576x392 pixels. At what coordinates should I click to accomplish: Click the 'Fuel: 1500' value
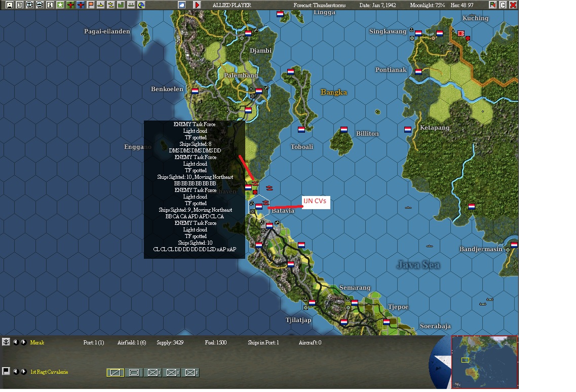(x=216, y=342)
